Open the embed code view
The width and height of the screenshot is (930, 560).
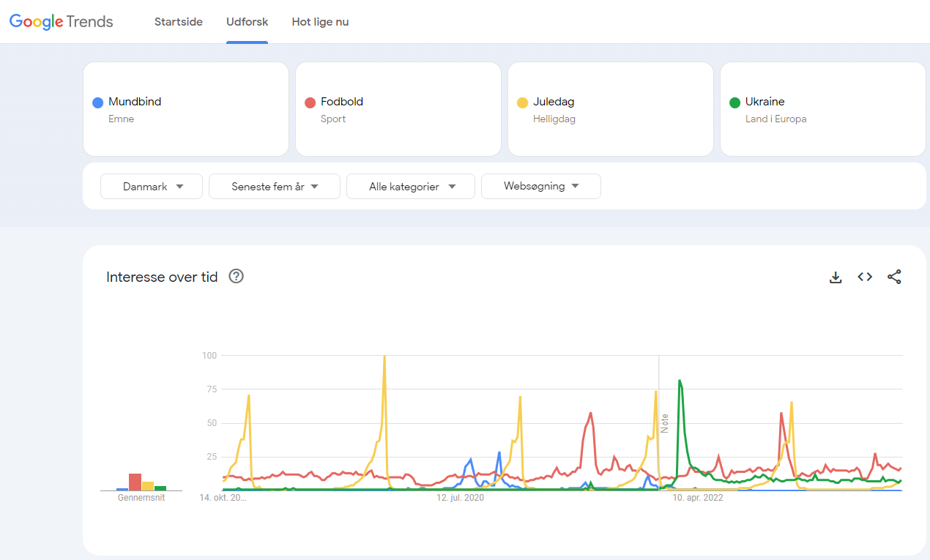coord(865,277)
